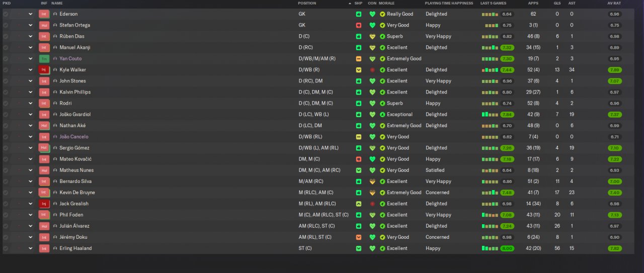Sort by the AV RAT column header

click(x=614, y=3)
